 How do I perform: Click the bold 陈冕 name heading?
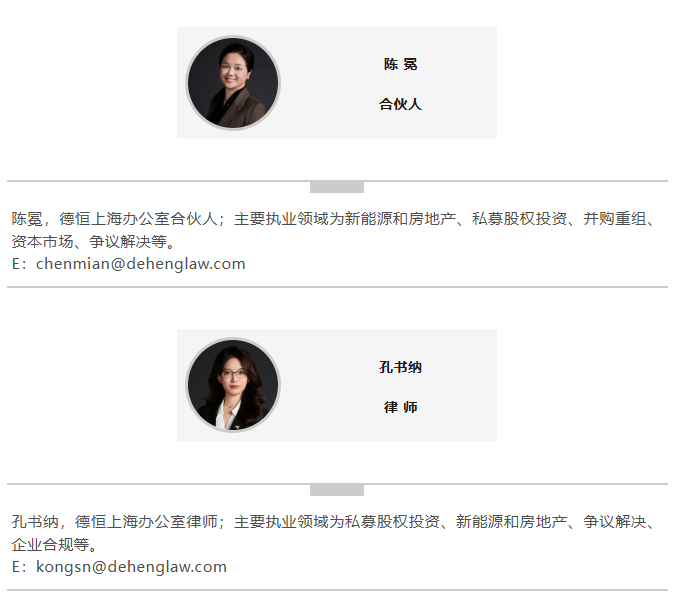coord(401,64)
